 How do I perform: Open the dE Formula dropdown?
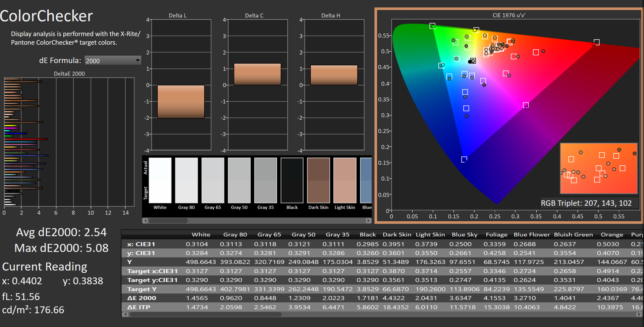click(x=113, y=61)
